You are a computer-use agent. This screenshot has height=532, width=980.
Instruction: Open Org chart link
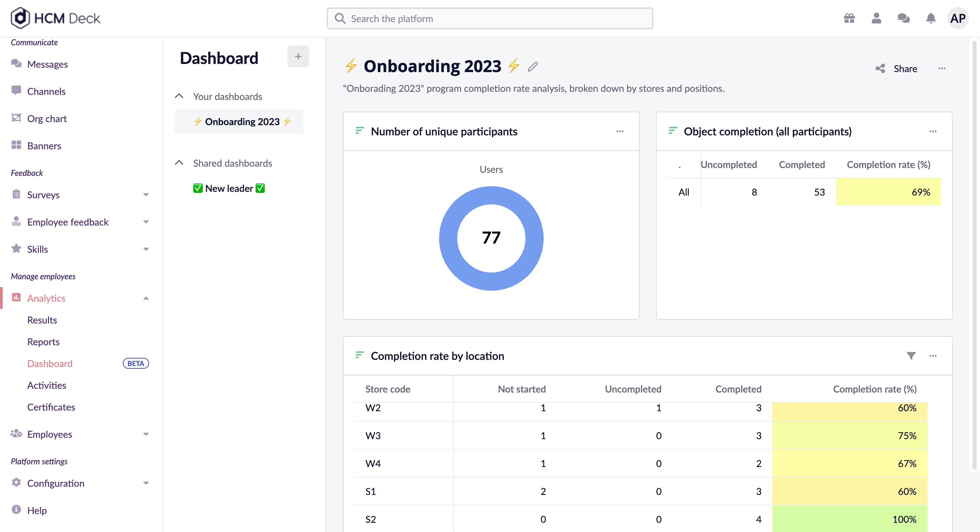click(47, 119)
